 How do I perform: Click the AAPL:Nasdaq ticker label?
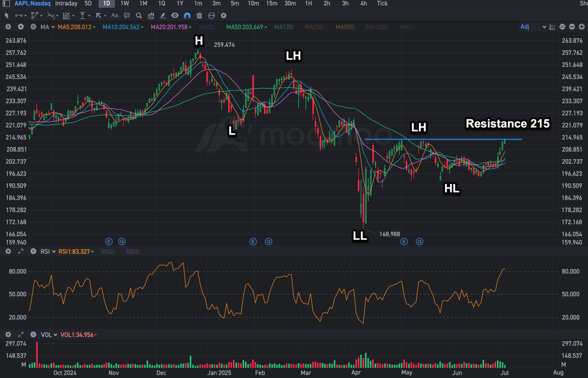click(x=32, y=3)
